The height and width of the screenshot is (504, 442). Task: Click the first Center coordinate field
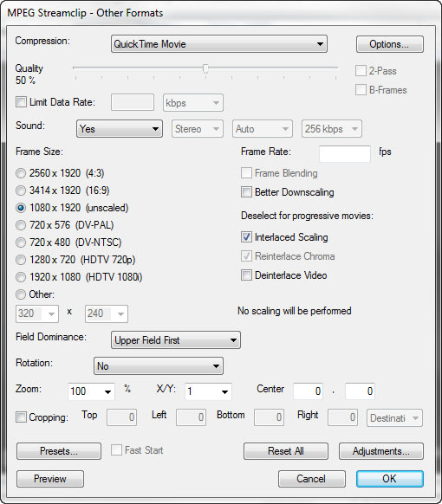(x=309, y=391)
